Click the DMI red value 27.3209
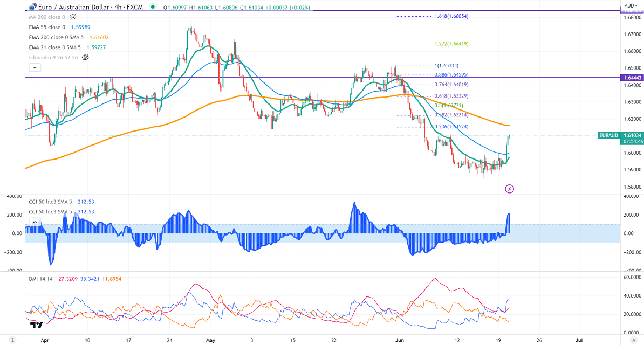Viewport: 644px width, 345px height. (x=67, y=279)
